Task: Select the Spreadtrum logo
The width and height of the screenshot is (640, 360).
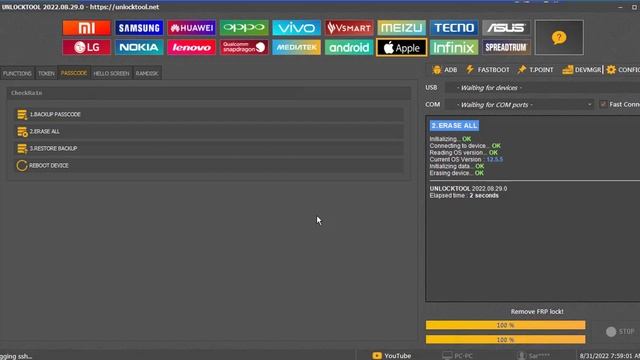Action: coord(507,47)
